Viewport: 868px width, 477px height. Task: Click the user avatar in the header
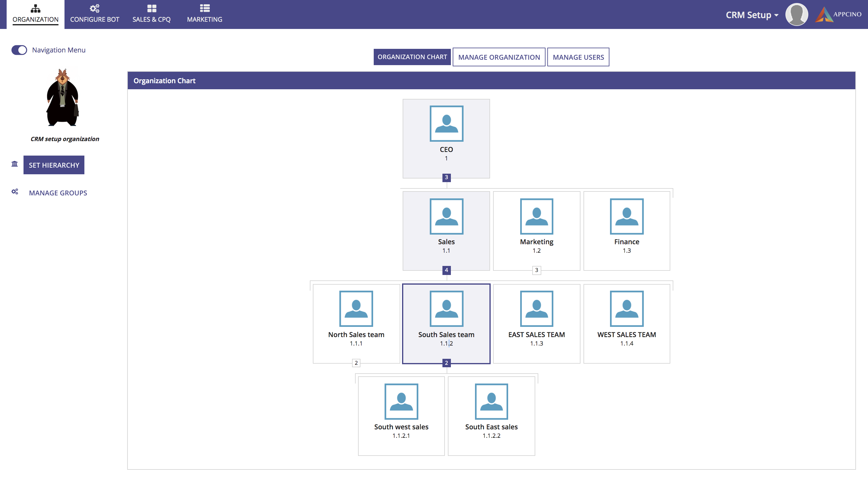pos(796,14)
